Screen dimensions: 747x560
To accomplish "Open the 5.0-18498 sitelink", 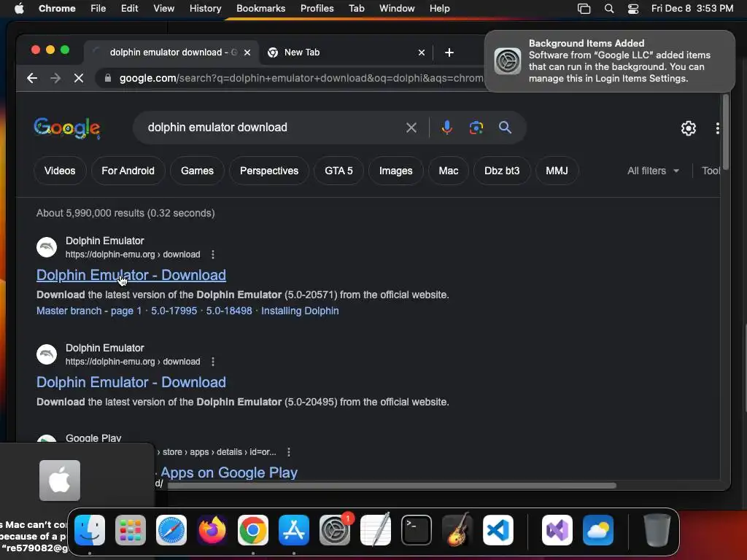I will coord(229,311).
